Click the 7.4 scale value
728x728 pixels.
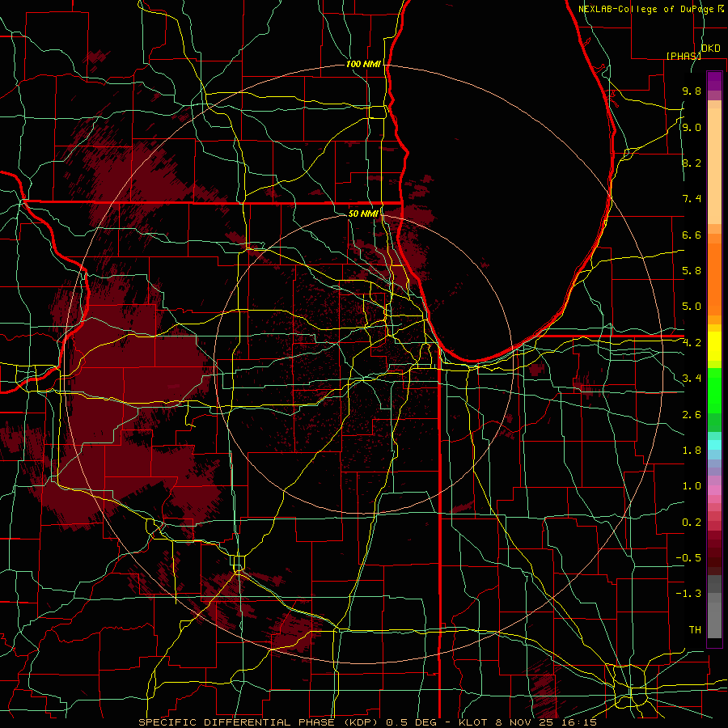click(x=692, y=199)
